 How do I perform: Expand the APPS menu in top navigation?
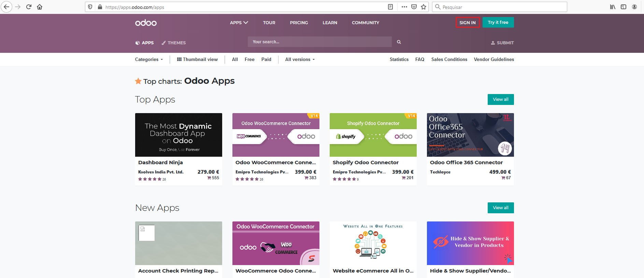tap(239, 22)
